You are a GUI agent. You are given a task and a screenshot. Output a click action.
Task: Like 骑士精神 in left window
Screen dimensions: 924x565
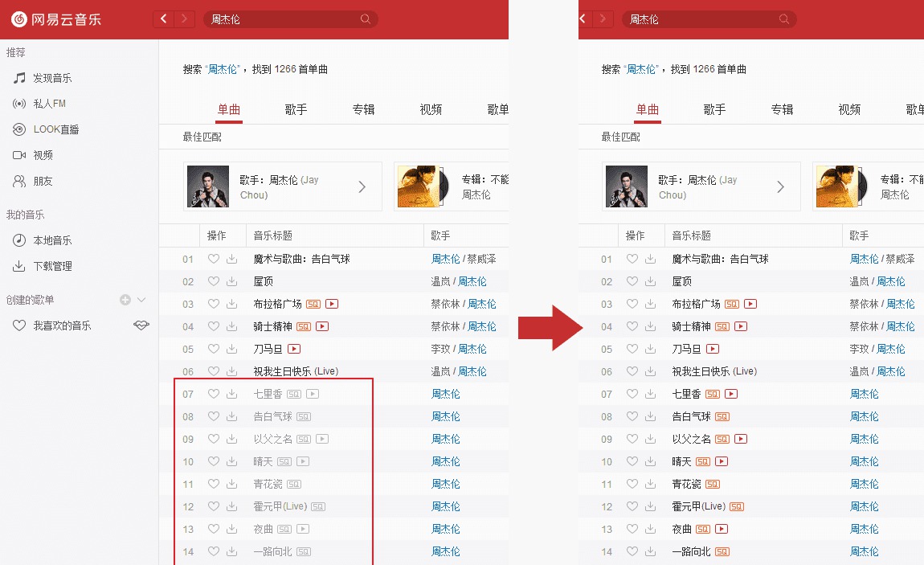[213, 326]
